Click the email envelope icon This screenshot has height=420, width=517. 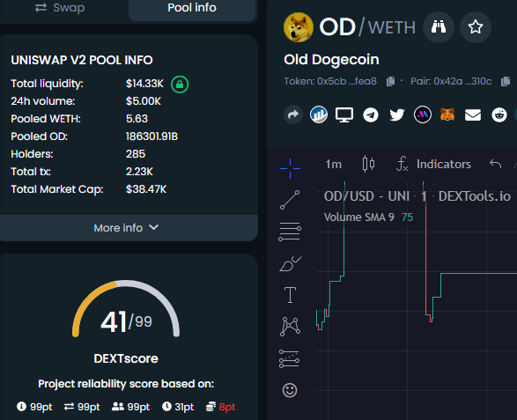473,115
